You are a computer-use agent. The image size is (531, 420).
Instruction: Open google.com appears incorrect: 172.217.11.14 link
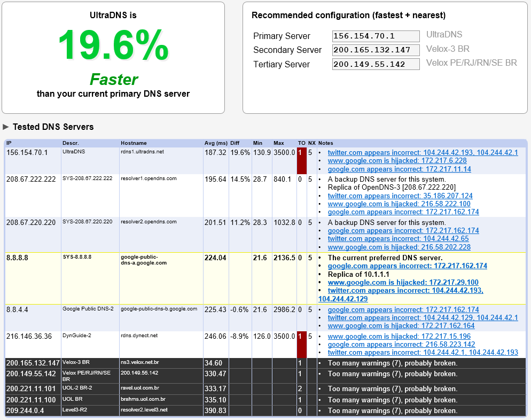click(x=399, y=169)
